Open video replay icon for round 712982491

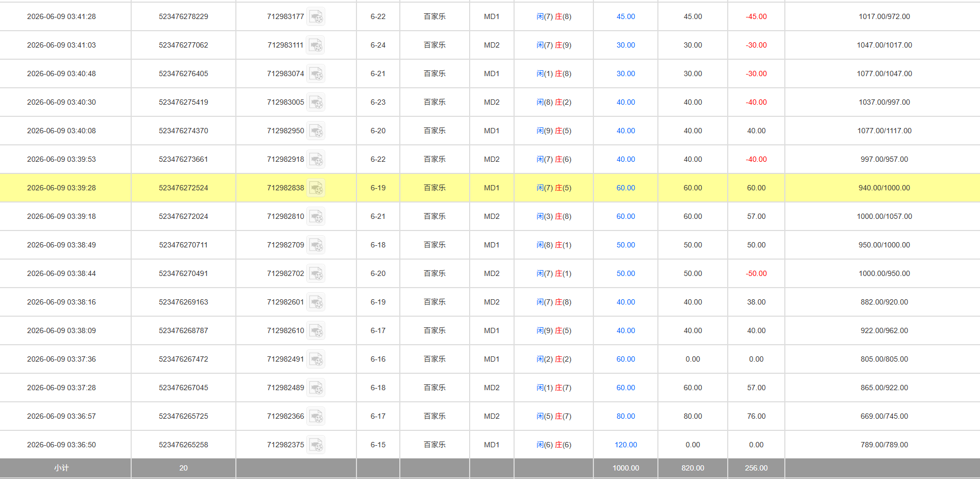click(x=316, y=359)
